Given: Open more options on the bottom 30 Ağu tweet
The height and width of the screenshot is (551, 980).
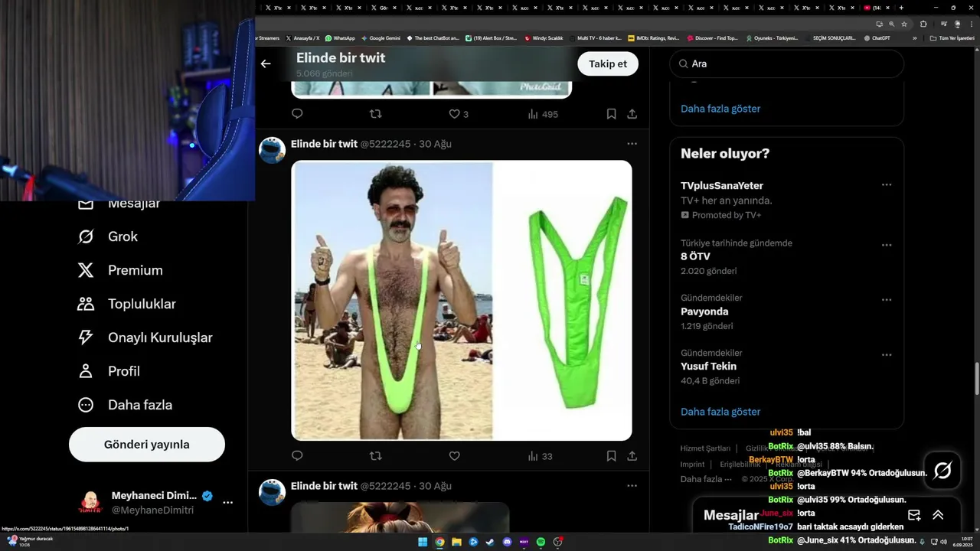Looking at the screenshot, I should (x=632, y=486).
